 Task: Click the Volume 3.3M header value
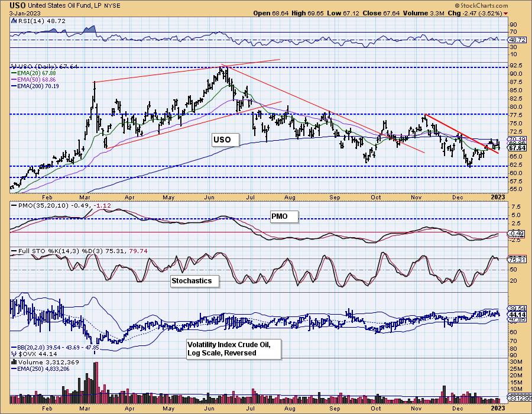423,13
